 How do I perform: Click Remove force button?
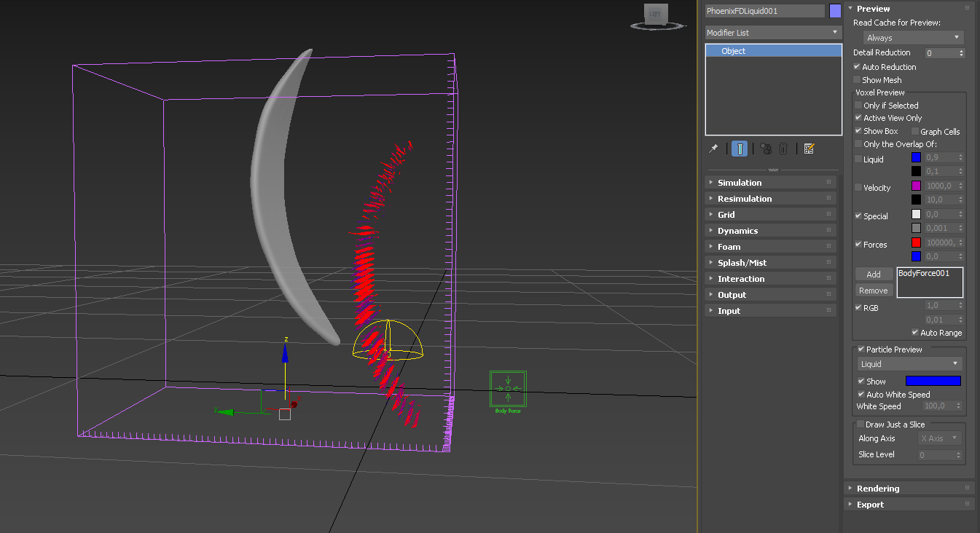(x=874, y=291)
